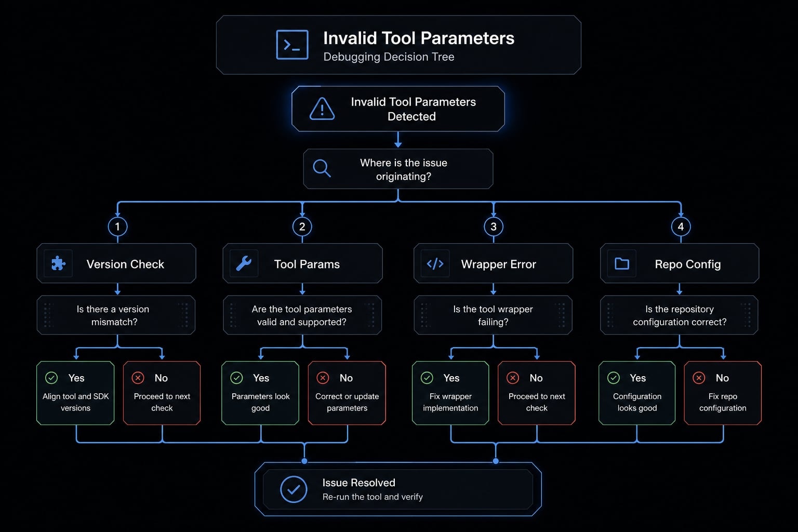Select the Tool Params branch node

(x=302, y=263)
